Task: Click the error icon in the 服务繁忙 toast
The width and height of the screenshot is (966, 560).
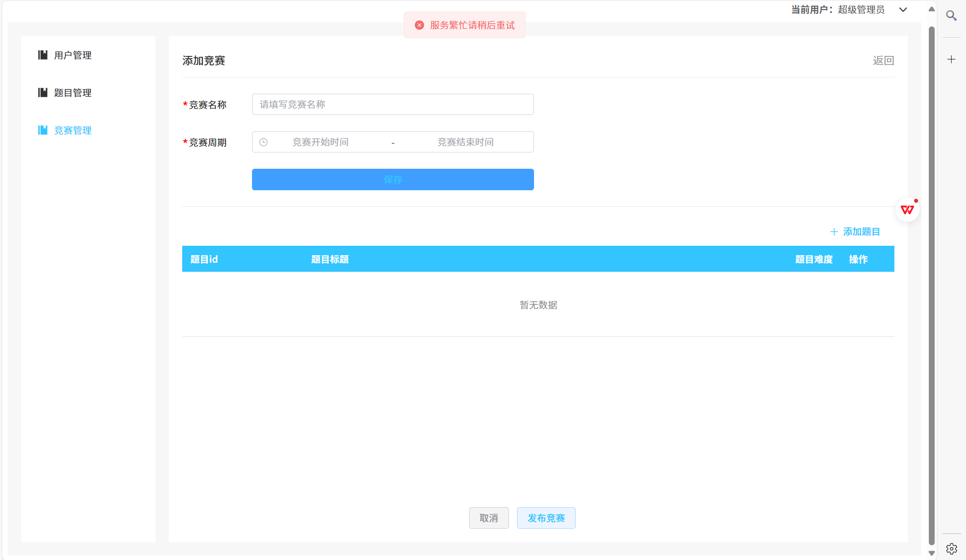Action: (x=419, y=25)
